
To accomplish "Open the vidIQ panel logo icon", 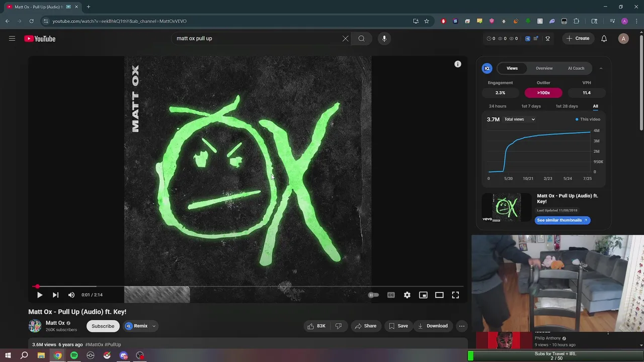I will point(487,68).
